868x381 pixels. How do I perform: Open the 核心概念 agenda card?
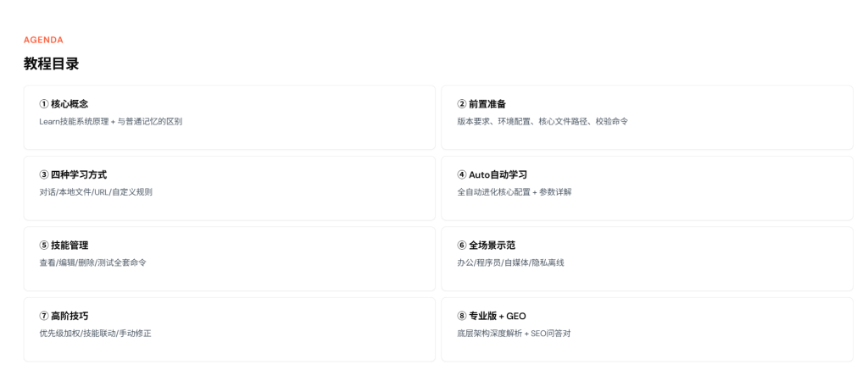pos(229,117)
